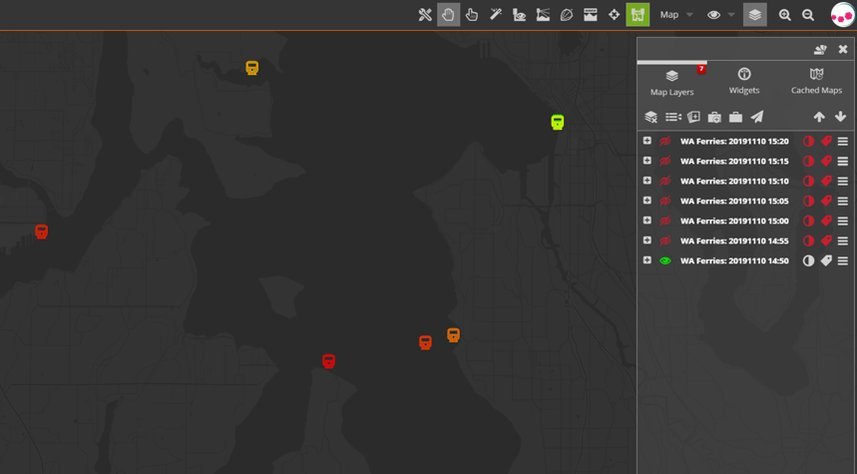Move selected layer down with arrow
This screenshot has height=474, width=857.
[840, 117]
